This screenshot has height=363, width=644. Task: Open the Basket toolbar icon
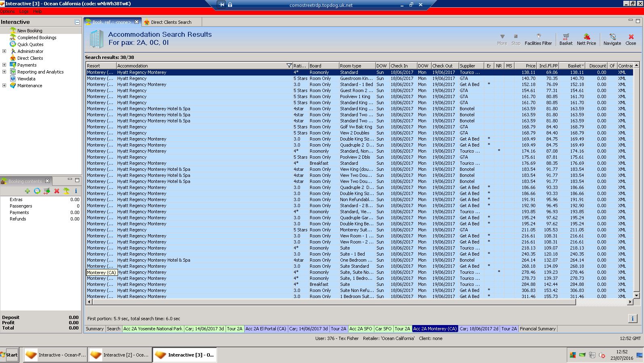point(566,39)
